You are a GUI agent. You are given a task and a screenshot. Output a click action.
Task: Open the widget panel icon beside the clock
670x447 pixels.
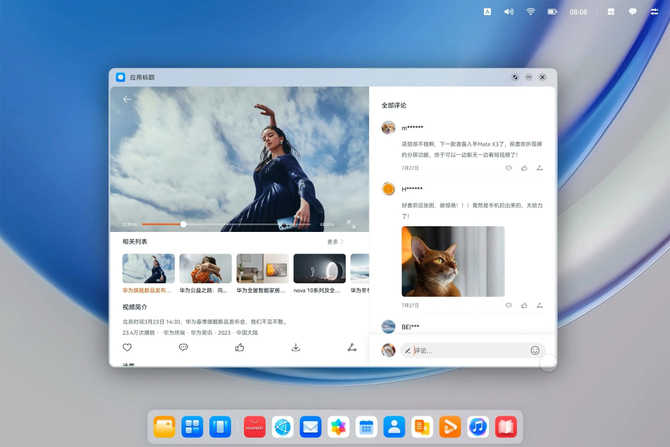tap(611, 12)
